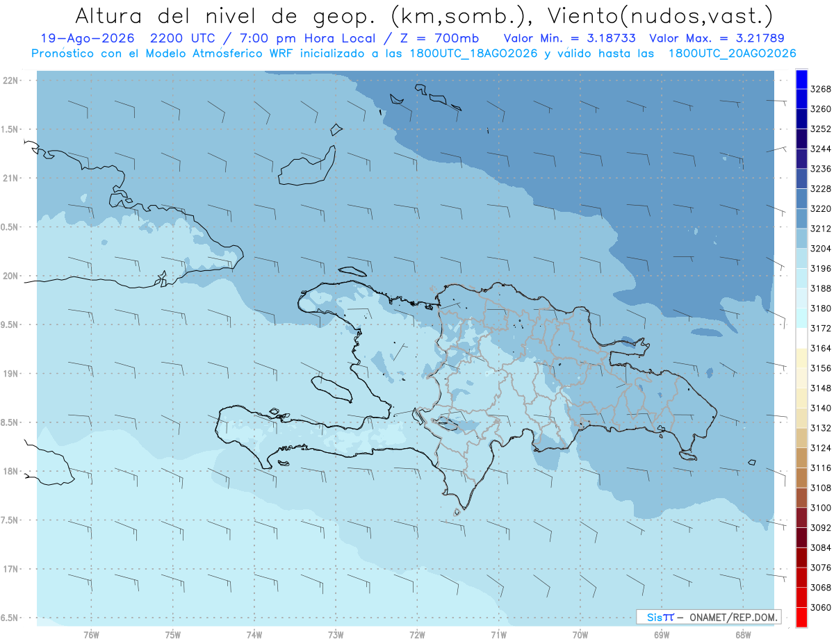Click the 'Valor Max. = 3.21789' text
The image size is (834, 644).
717,38
